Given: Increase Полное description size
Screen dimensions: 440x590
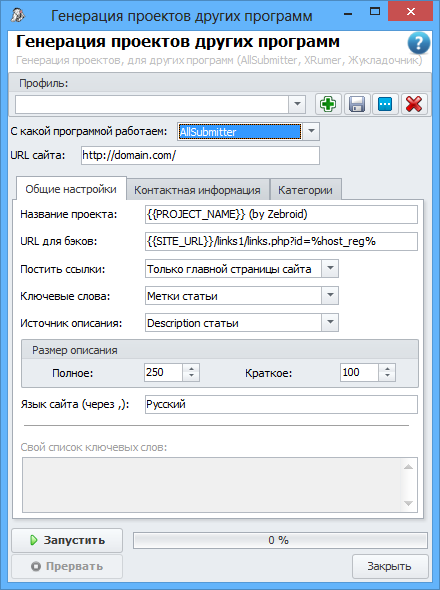Looking at the screenshot, I should coord(191,369).
